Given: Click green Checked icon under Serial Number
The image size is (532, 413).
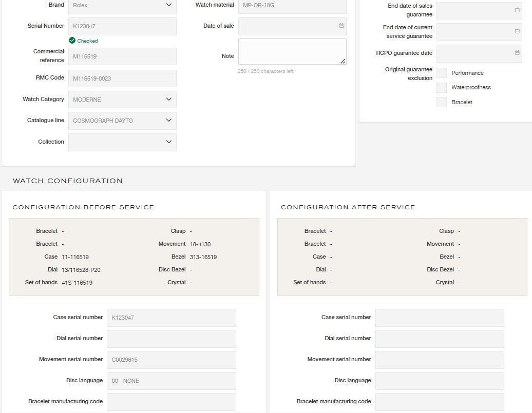Looking at the screenshot, I should (72, 41).
